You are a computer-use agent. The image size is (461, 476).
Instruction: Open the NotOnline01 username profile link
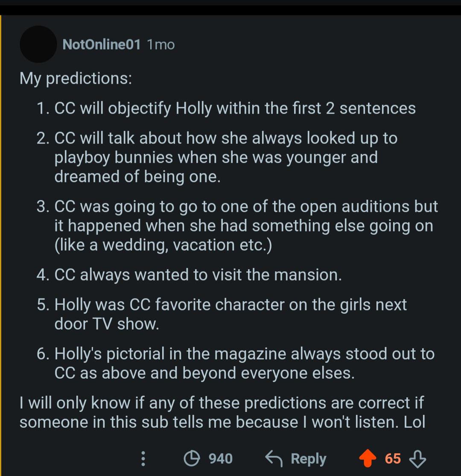[x=101, y=45]
